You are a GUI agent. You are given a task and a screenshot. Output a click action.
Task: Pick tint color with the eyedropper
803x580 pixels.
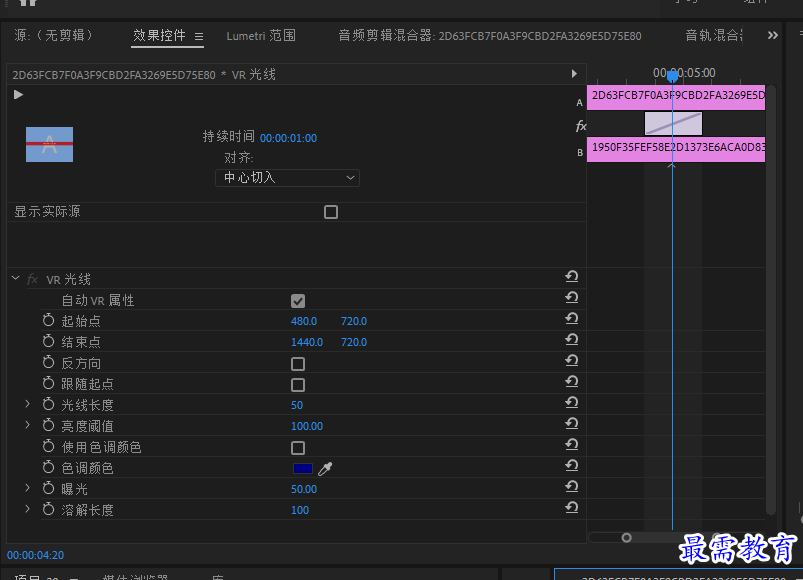325,468
